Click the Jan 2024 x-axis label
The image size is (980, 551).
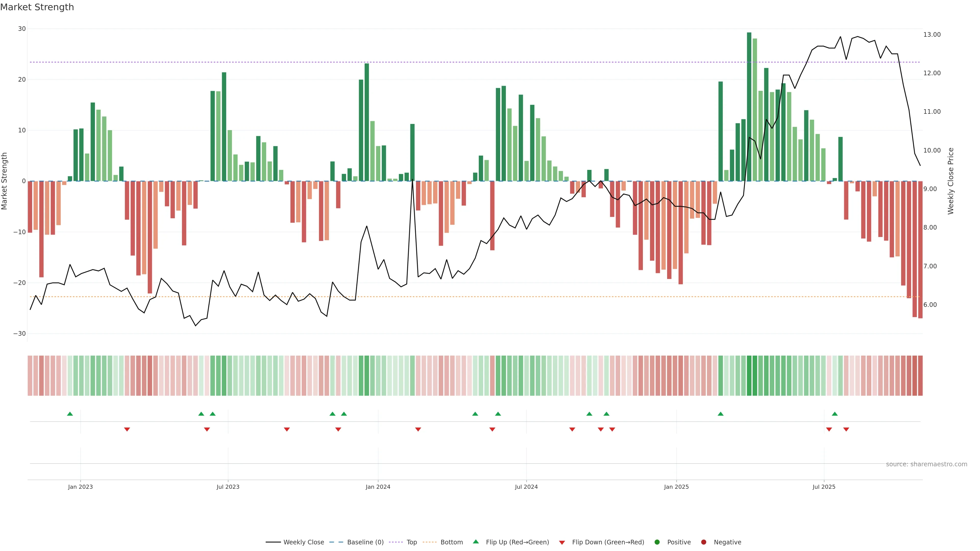pyautogui.click(x=378, y=487)
